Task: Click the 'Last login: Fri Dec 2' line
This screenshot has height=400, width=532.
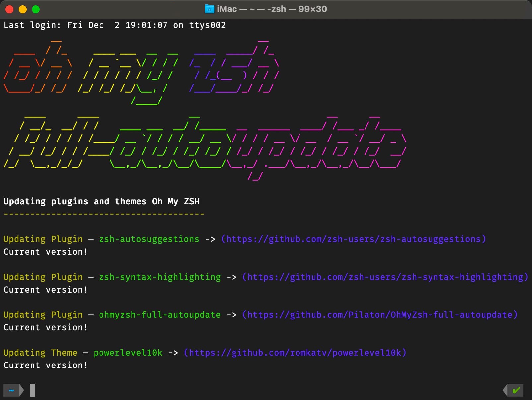Action: 114,25
